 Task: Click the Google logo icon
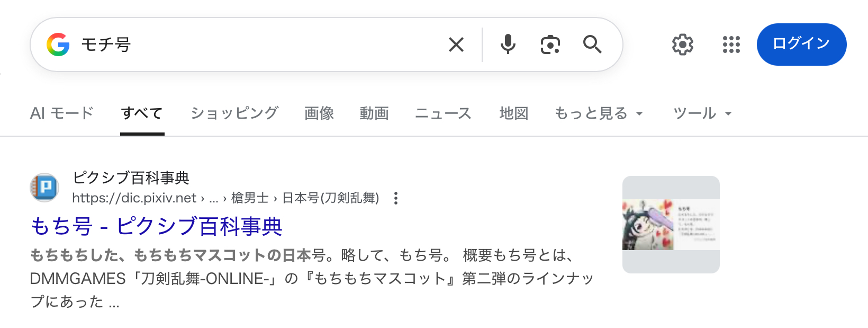pos(58,45)
